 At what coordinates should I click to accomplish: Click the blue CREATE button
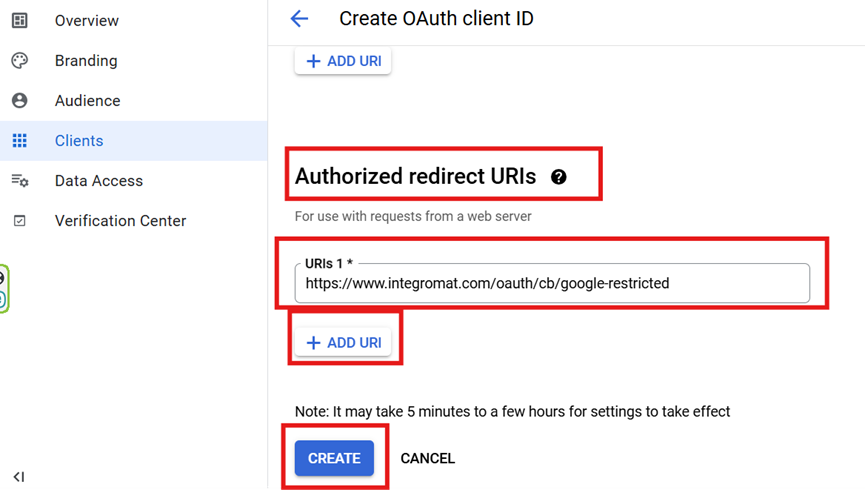pos(334,458)
